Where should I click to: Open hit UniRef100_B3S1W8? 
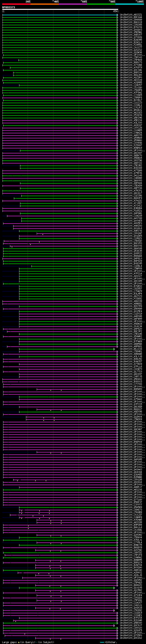(x=131, y=620)
